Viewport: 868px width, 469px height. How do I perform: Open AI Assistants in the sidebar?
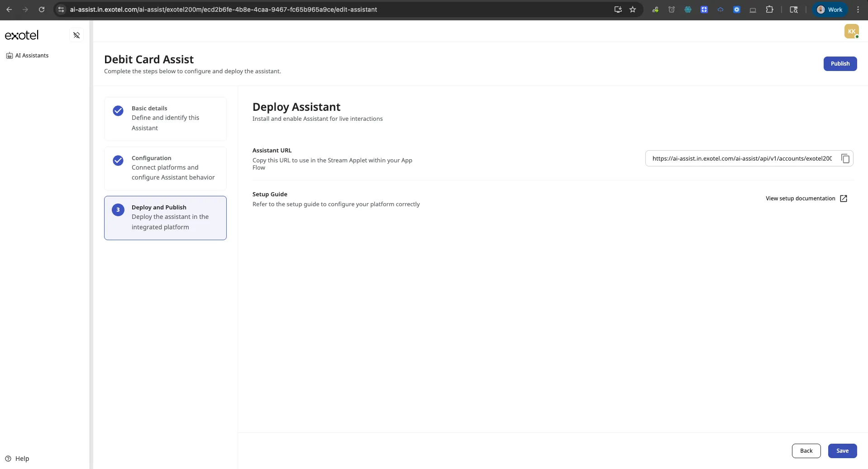27,56
